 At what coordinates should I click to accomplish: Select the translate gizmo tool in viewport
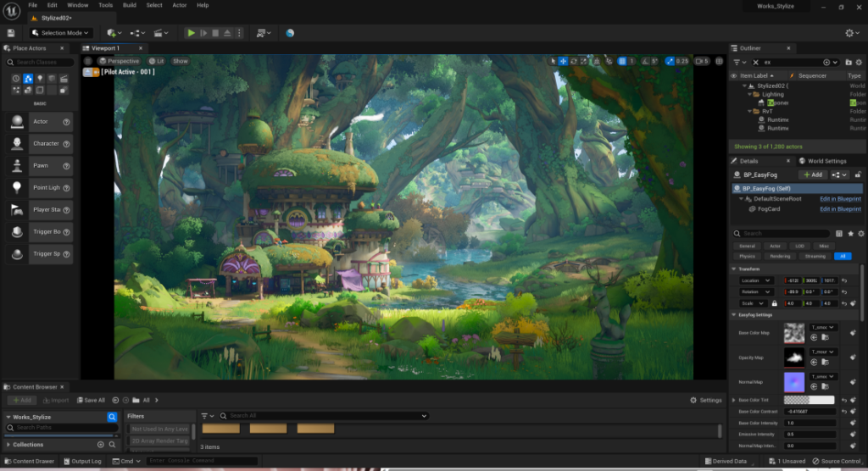[x=563, y=61]
